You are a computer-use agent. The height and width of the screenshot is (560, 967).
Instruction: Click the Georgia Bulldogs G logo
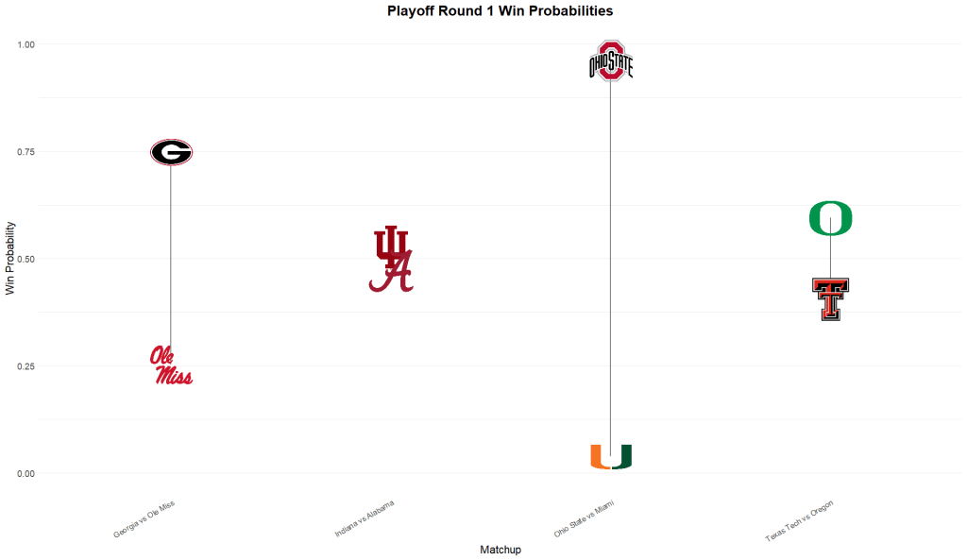tap(171, 152)
